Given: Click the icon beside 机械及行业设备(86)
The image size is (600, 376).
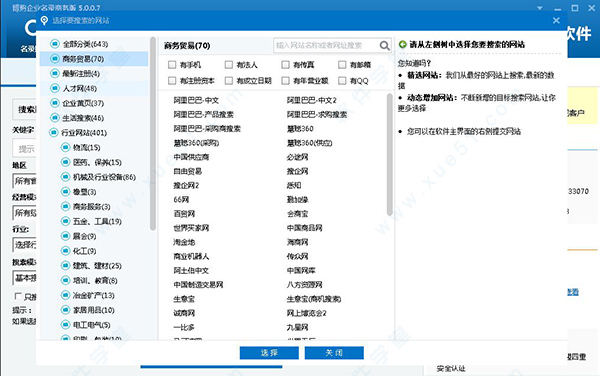Looking at the screenshot, I should coord(65,177).
